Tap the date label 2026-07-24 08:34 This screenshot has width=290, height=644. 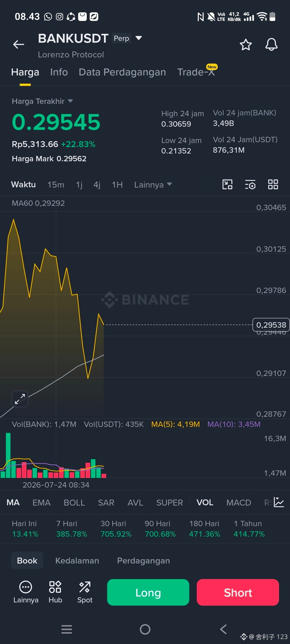[56, 485]
